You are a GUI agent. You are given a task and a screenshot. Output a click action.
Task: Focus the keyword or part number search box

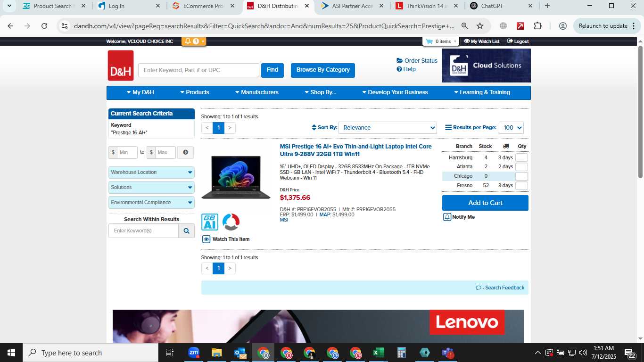(x=198, y=70)
